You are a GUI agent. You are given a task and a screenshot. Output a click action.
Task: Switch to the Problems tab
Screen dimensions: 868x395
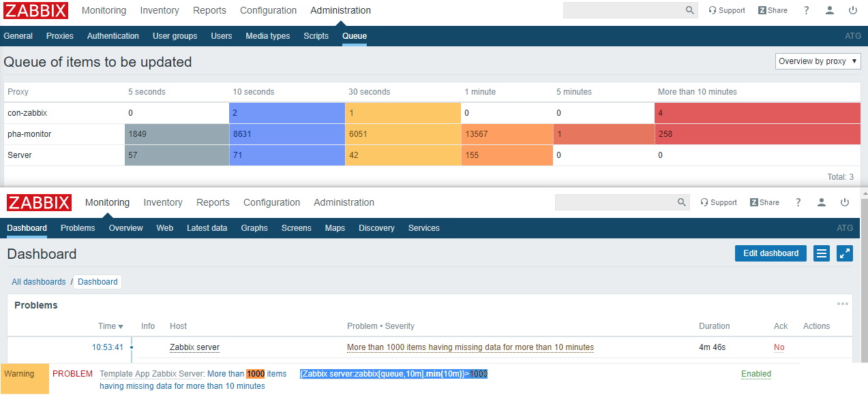(77, 227)
